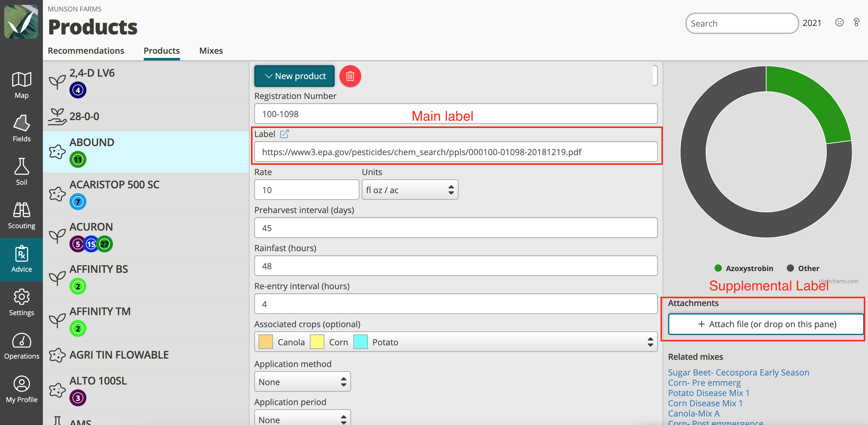
Task: Select the AFFINITY BS product row
Action: click(146, 279)
